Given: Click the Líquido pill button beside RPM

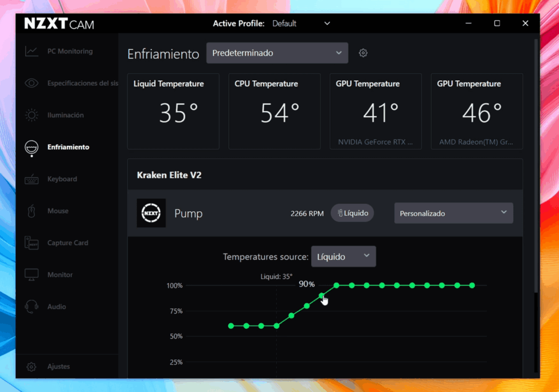Looking at the screenshot, I should 352,213.
